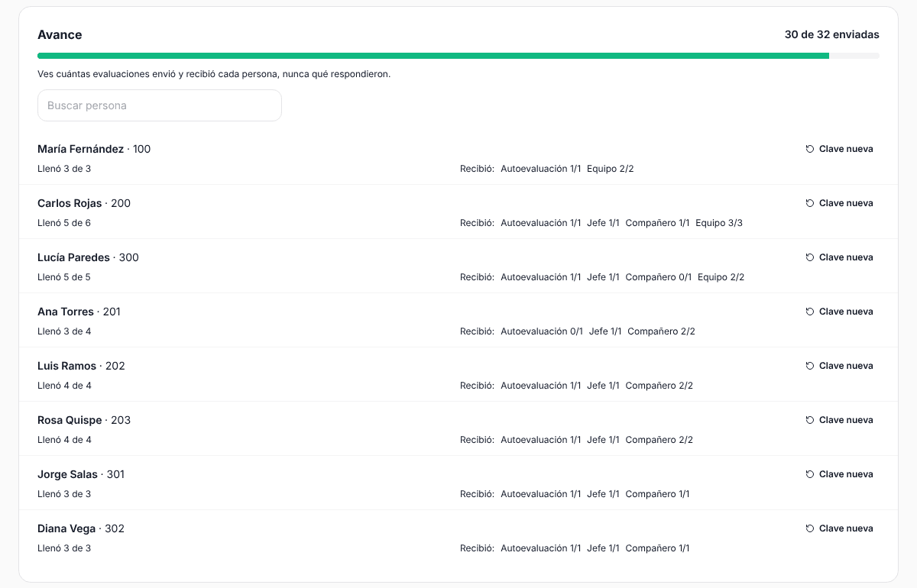The height and width of the screenshot is (588, 917).
Task: Select "Autoevaluación 1/1" in Diana Vega row
Action: 541,548
